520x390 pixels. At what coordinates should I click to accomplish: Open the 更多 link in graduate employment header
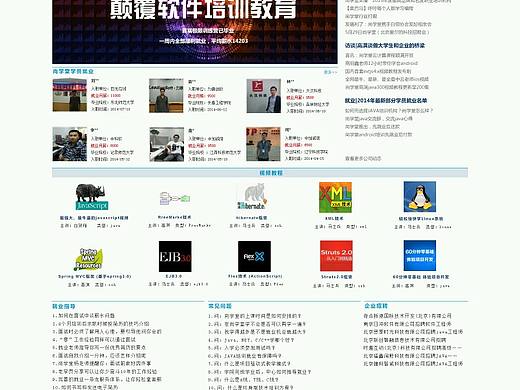[330, 72]
